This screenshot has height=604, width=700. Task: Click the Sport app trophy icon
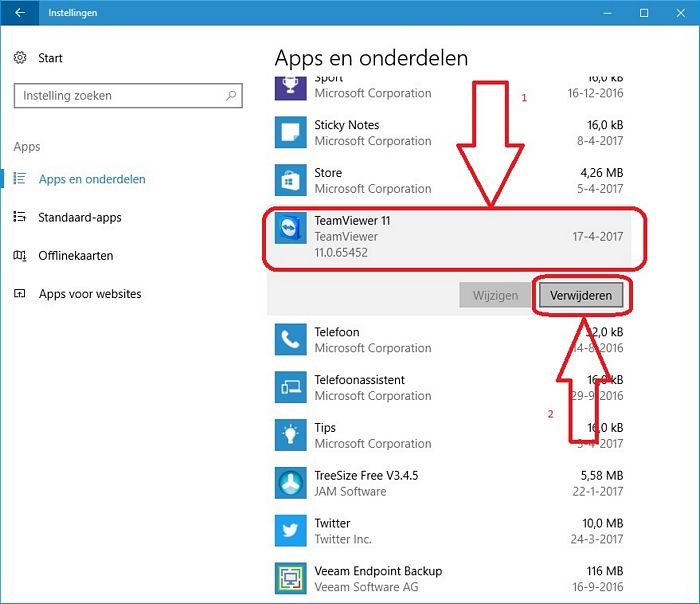291,88
